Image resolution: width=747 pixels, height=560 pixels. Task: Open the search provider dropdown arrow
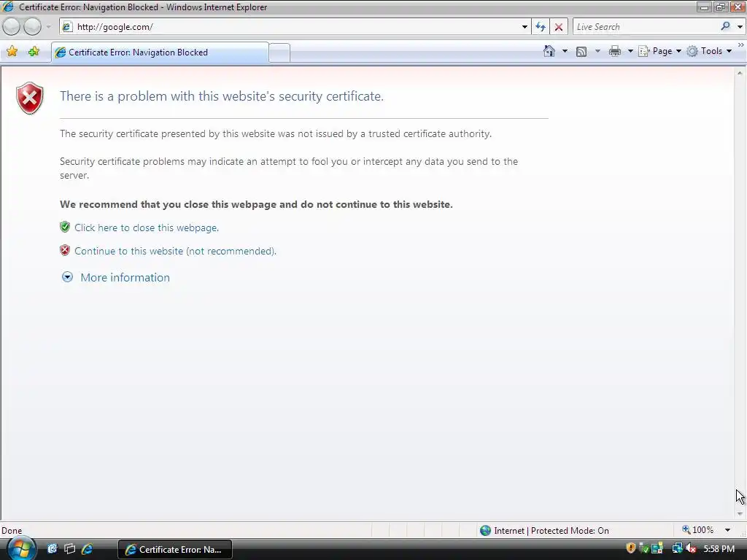click(x=740, y=27)
